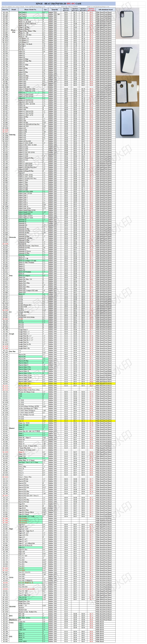
Task: Select red item number SC-1109
Action: 5,244
